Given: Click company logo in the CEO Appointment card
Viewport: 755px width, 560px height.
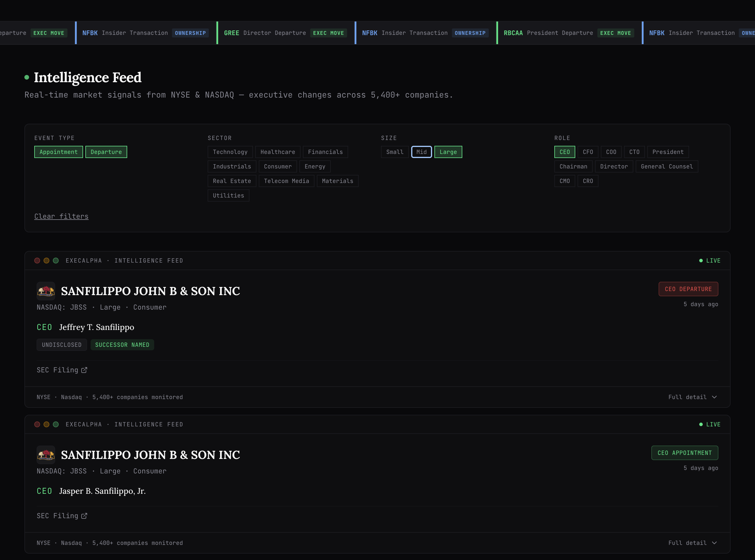Looking at the screenshot, I should (x=46, y=455).
